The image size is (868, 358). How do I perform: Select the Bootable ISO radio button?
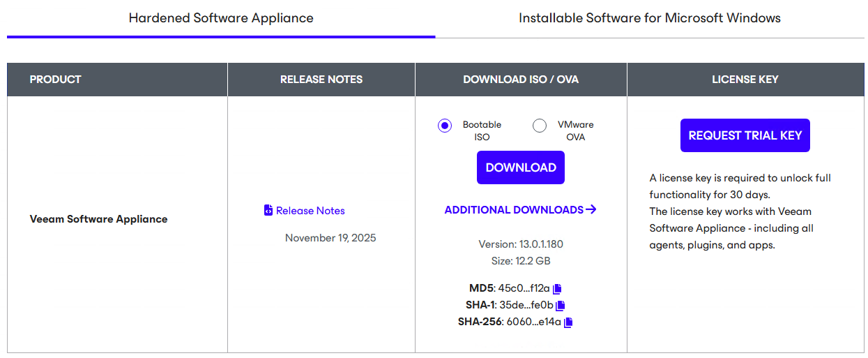pos(445,126)
